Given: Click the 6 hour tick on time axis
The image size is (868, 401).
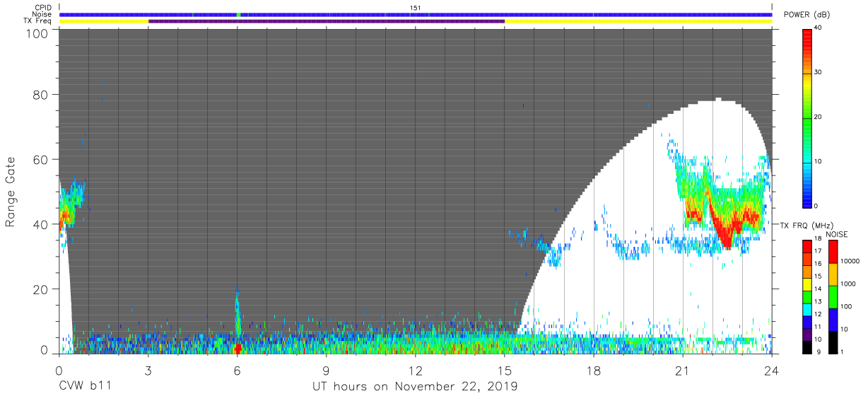Looking at the screenshot, I should [x=237, y=369].
